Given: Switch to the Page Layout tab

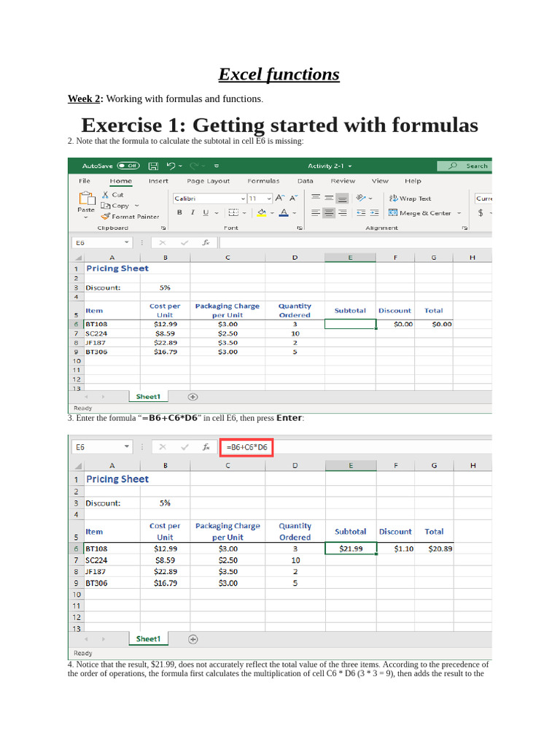Looking at the screenshot, I should point(208,181).
